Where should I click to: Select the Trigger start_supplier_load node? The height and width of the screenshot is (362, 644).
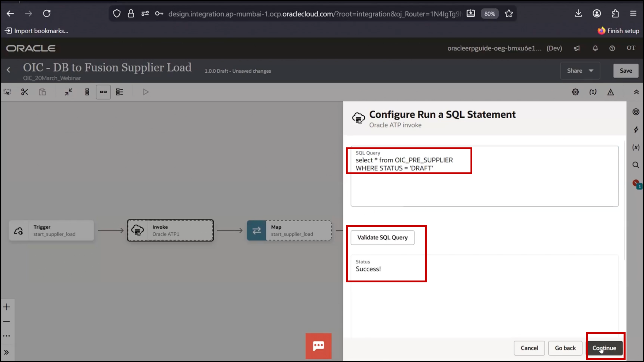coord(51,231)
